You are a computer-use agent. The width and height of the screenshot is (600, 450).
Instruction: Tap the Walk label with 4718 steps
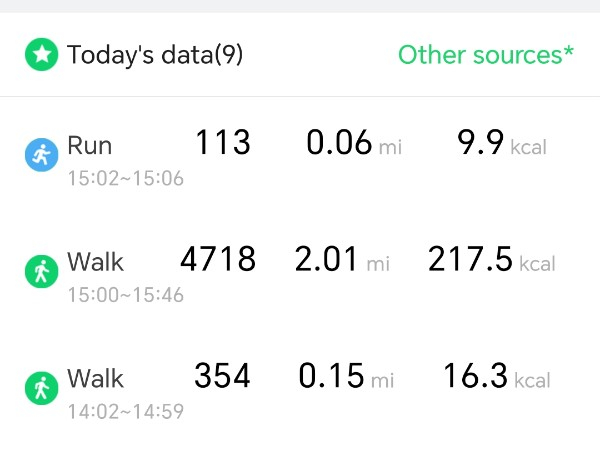tap(96, 262)
